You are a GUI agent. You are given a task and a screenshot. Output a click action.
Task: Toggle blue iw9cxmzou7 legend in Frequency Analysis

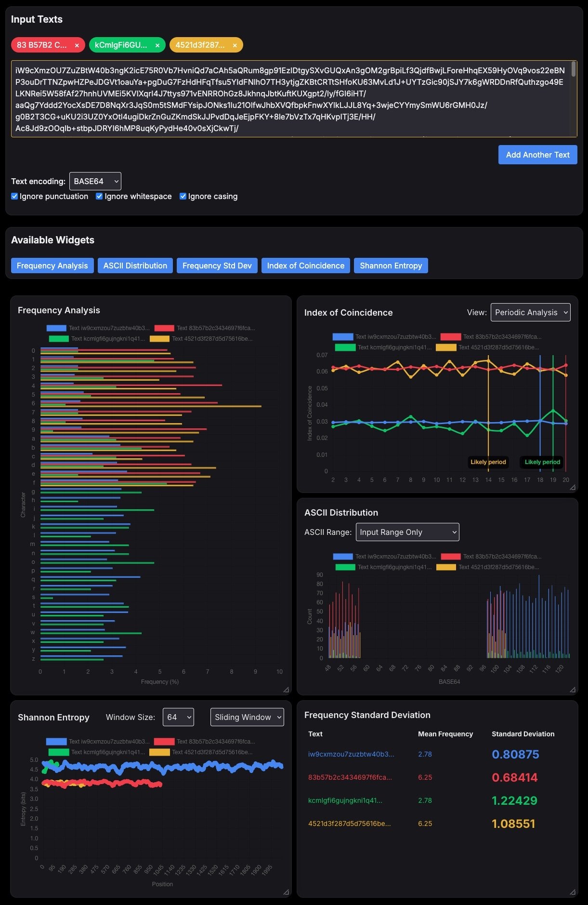(98, 328)
